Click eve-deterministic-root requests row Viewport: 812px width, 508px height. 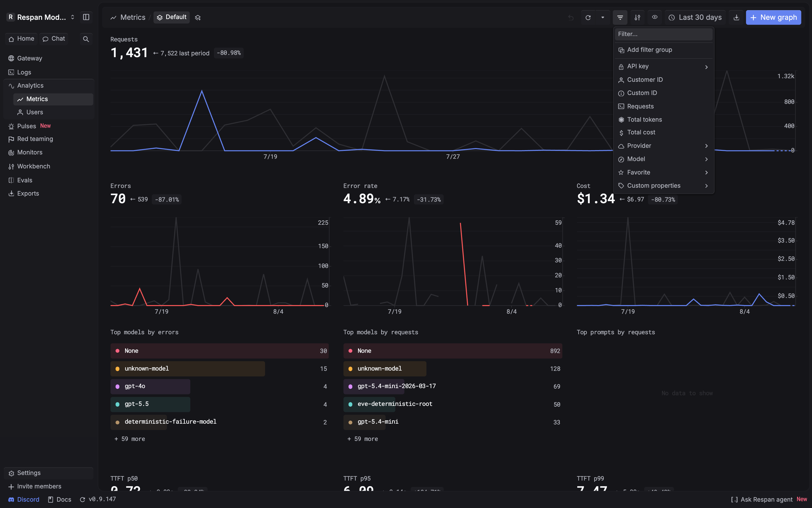(453, 404)
